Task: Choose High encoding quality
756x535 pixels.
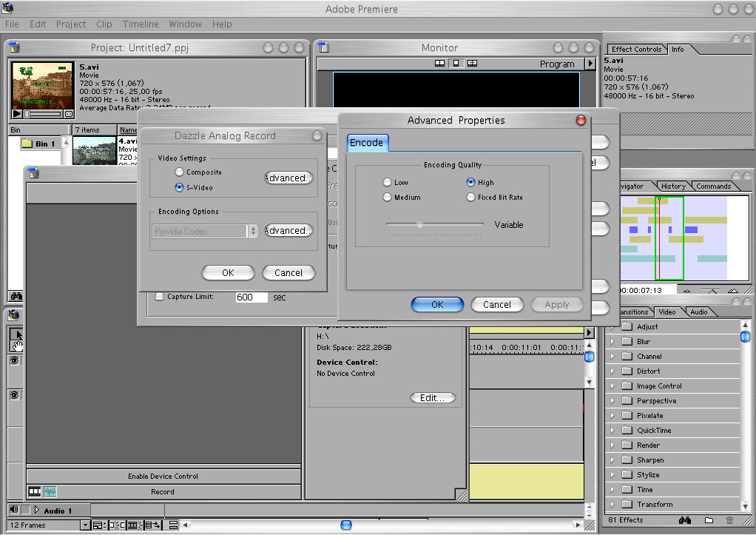Action: pos(470,182)
